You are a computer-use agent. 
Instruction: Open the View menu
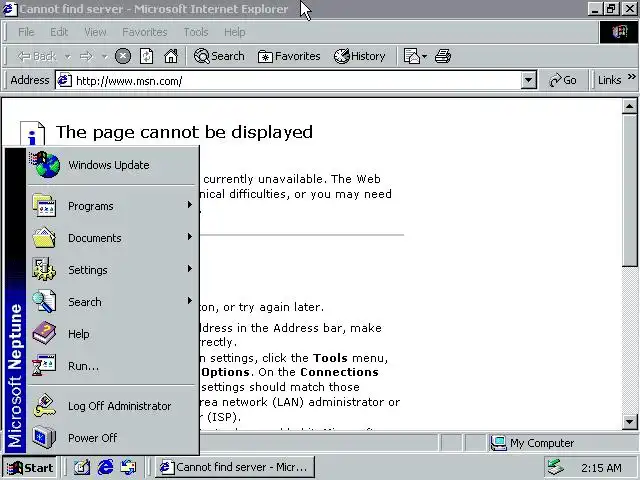95,32
